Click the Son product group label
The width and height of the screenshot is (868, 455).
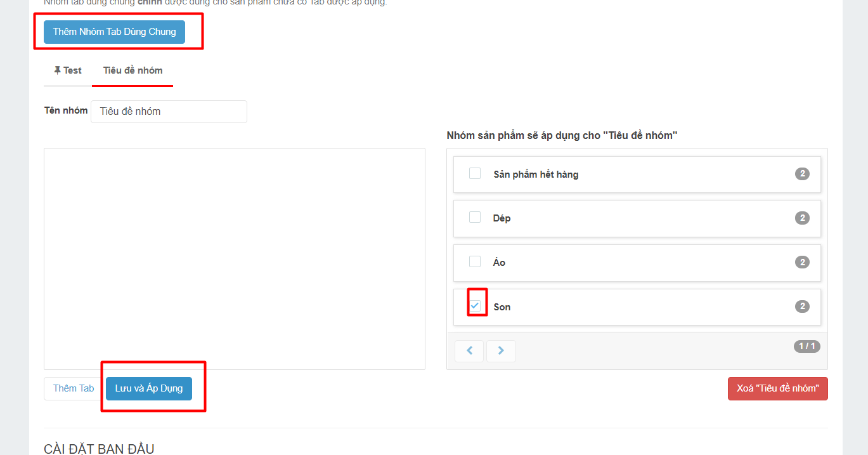point(502,307)
